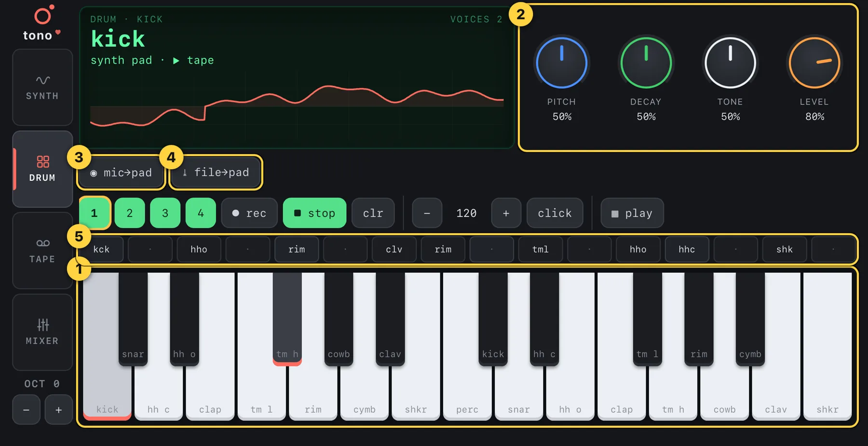
Task: Record a sample using mic→pad
Action: pyautogui.click(x=122, y=173)
